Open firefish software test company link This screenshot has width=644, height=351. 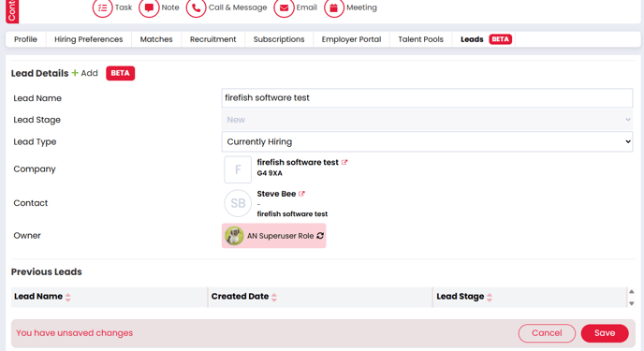pos(298,162)
